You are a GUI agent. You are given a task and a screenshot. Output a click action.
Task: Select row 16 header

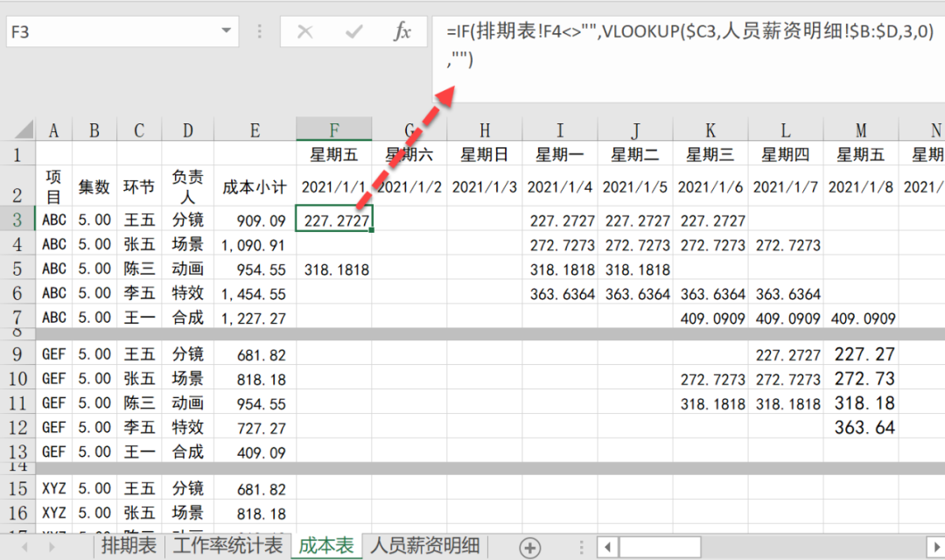(x=17, y=513)
